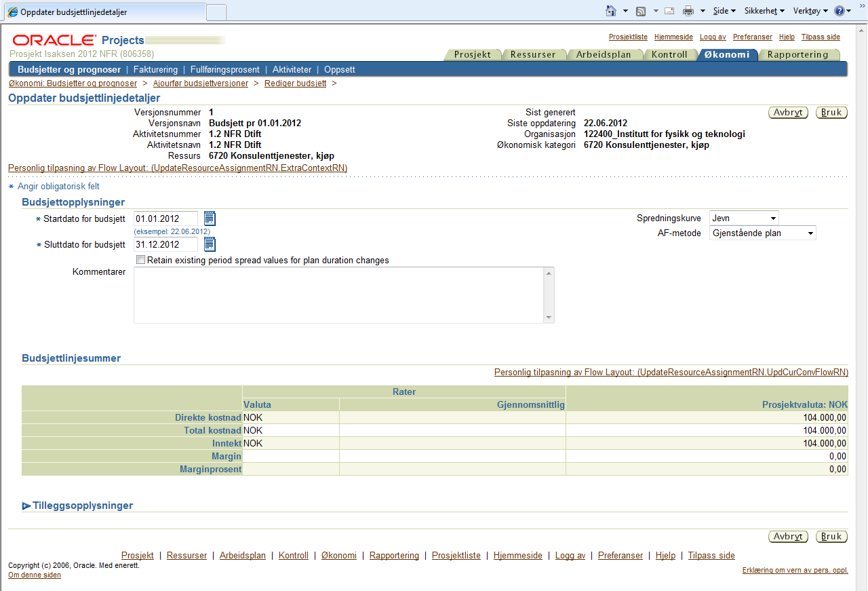Open the Verktøy browser menu

[x=810, y=11]
